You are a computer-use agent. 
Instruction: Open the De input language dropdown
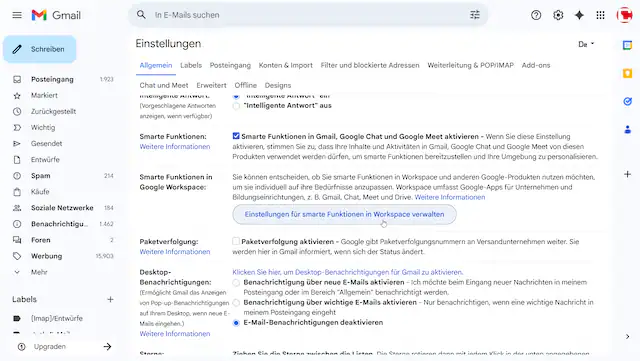pos(586,44)
